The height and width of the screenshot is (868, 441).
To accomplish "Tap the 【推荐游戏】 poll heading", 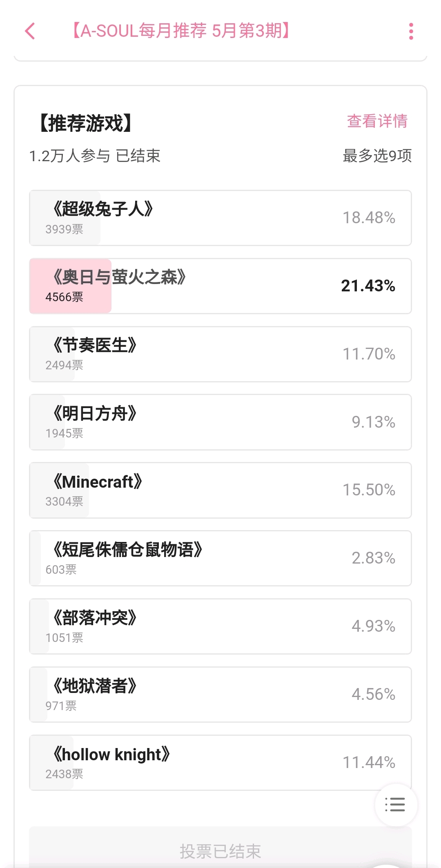I will click(86, 123).
